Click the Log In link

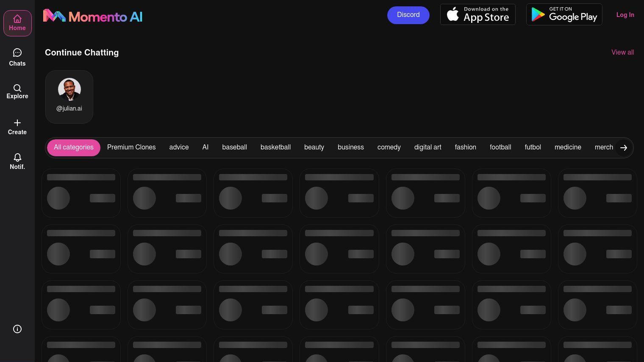(625, 15)
